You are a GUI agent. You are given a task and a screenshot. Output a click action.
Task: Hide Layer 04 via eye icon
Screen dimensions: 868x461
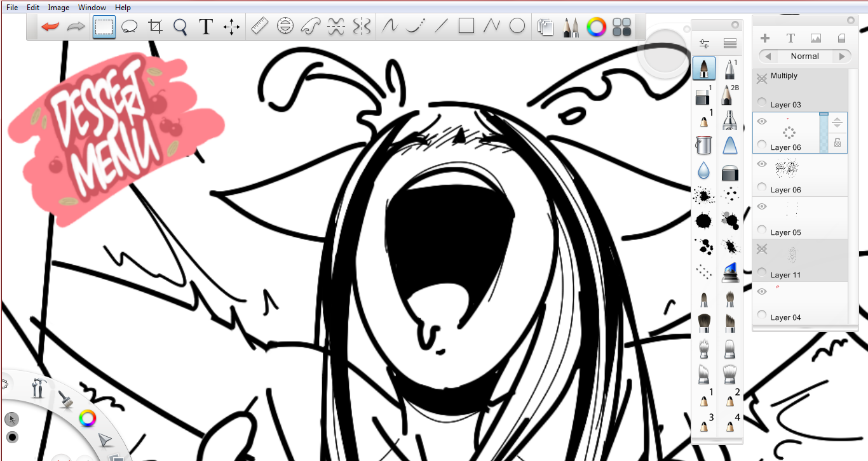point(762,291)
